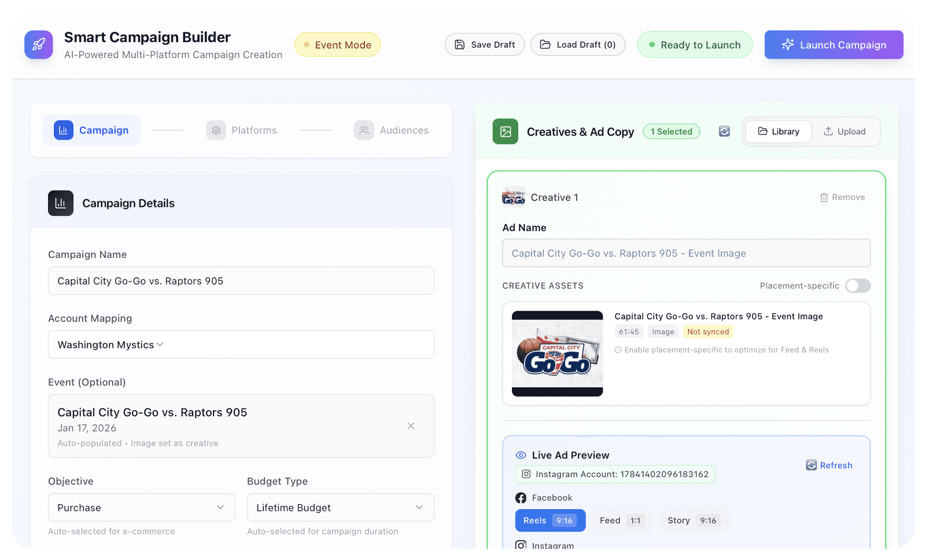Open the Account Mapping dropdown

pos(241,345)
